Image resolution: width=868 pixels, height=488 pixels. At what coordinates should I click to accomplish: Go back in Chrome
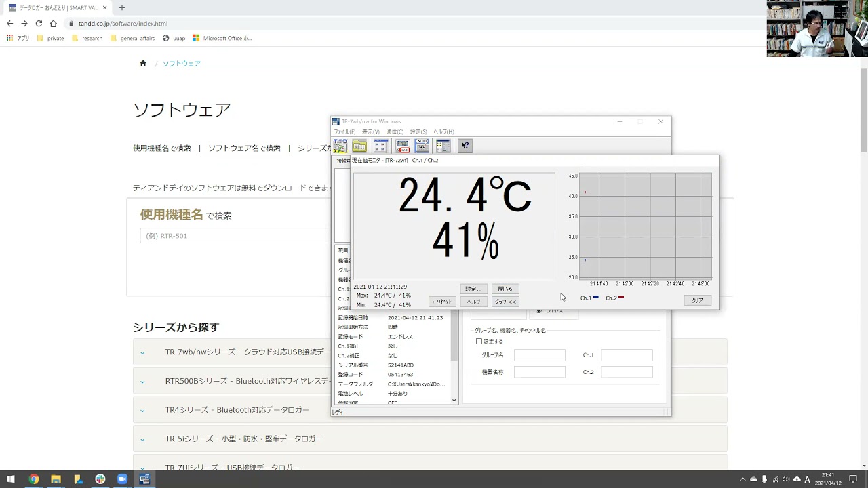9,23
